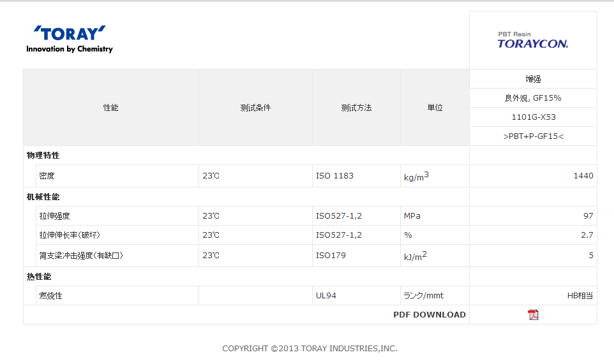Click the 简支梁冲击强度(有缺口) row label

pyautogui.click(x=81, y=256)
